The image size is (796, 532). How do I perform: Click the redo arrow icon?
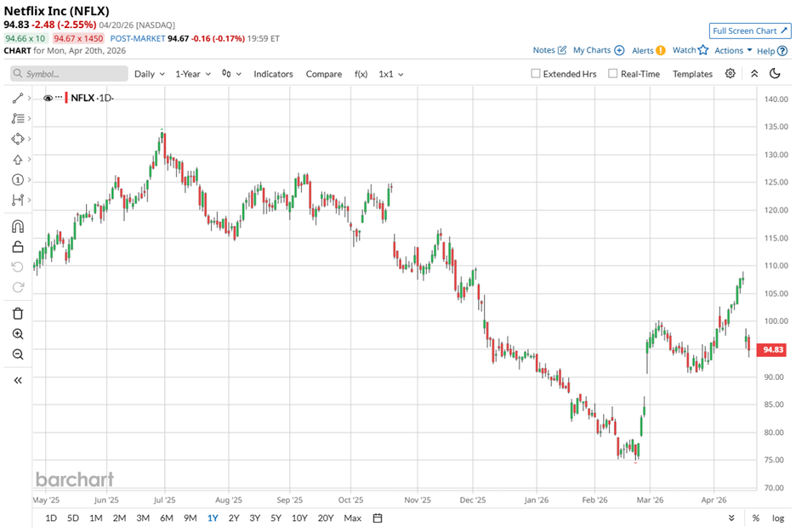click(x=18, y=287)
